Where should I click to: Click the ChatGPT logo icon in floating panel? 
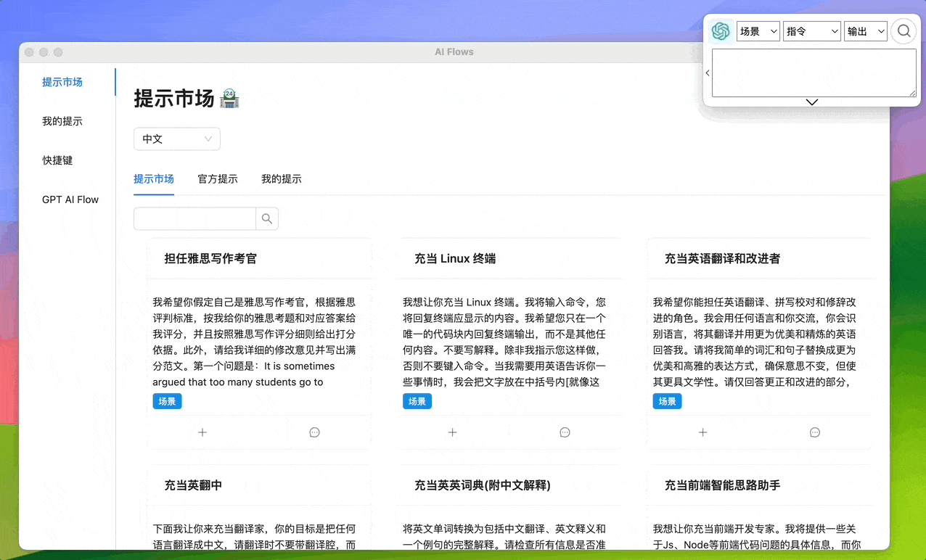pos(721,31)
